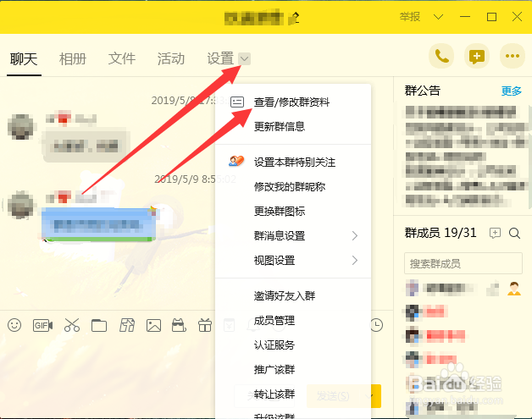Open the send file folder icon
Viewport: 532px width, 419px height.
tap(99, 325)
